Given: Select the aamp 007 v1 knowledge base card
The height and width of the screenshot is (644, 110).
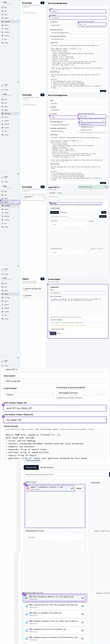Looking at the screenshot, I should coord(33,198).
